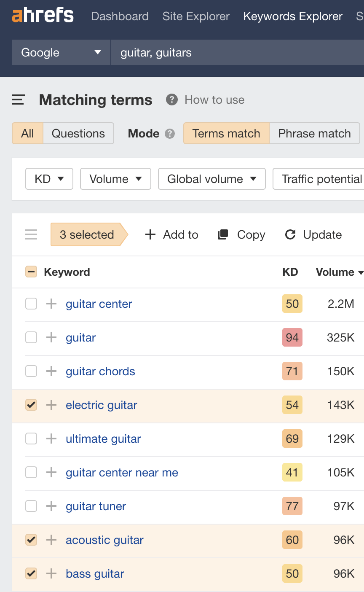Open the Google search engine selector
The width and height of the screenshot is (364, 592).
60,52
